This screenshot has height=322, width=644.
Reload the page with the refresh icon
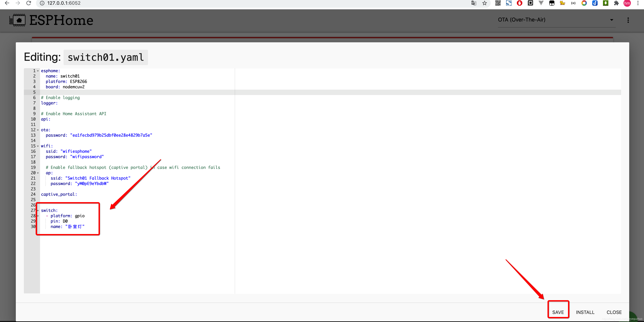tap(29, 3)
